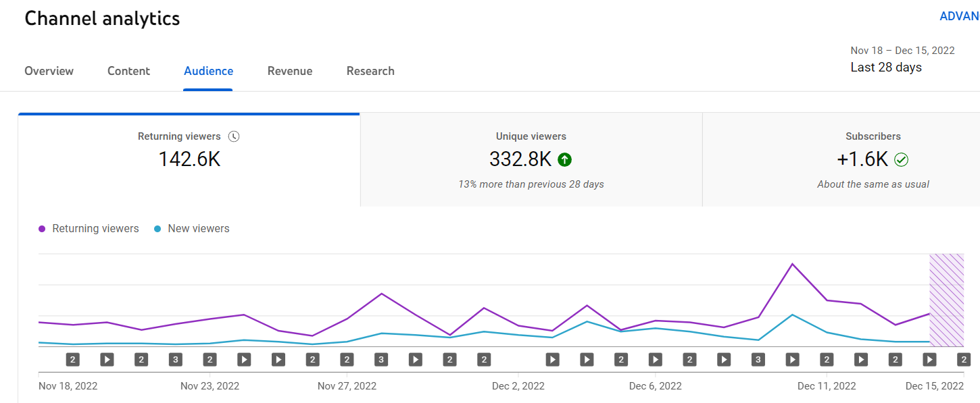This screenshot has width=980, height=403.
Task: Click the green checkmark icon beside +1.6K
Action: pos(901,160)
